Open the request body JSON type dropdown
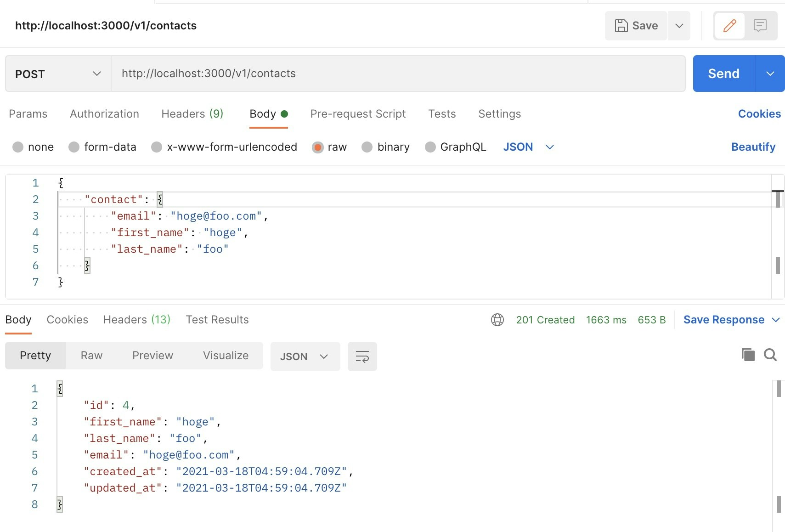The height and width of the screenshot is (532, 785). coord(528,147)
